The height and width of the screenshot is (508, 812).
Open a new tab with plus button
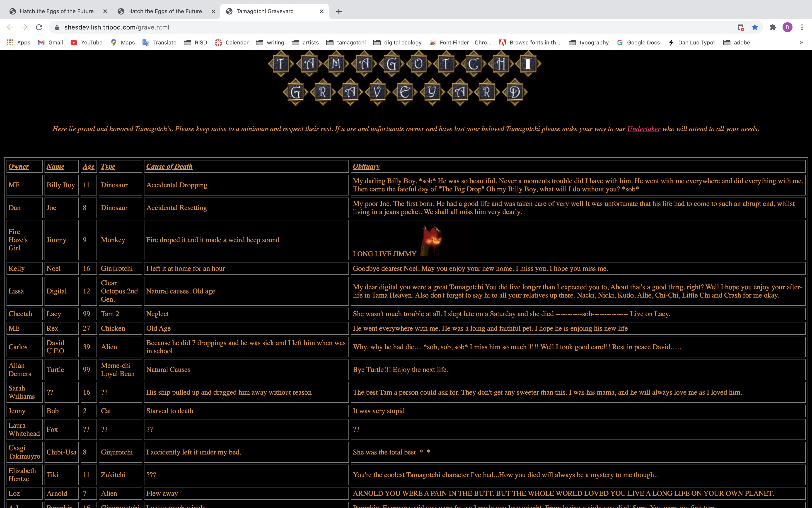pos(339,11)
